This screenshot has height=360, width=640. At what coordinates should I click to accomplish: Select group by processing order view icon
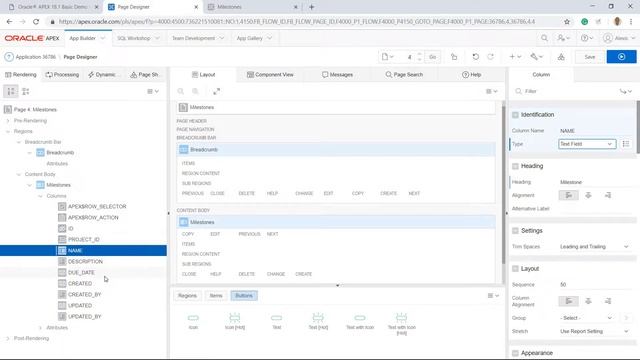pyautogui.click(x=26, y=91)
